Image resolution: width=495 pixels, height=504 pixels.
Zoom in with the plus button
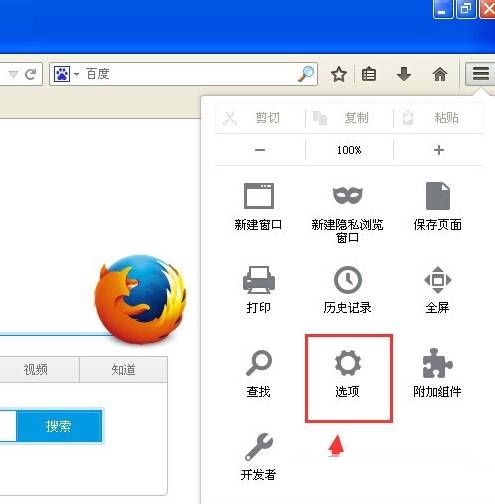(439, 150)
